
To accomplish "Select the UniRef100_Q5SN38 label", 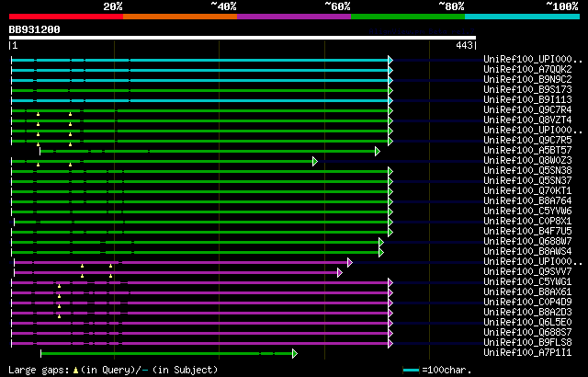I will [x=527, y=171].
